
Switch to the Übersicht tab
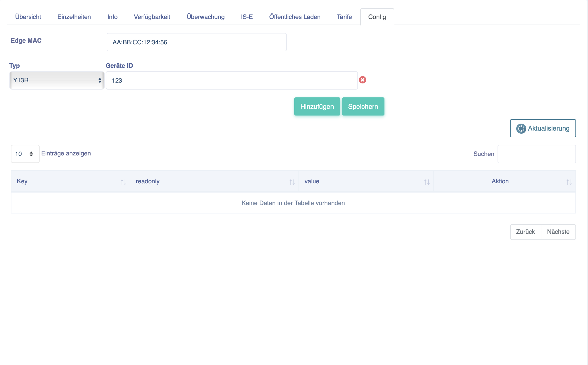pos(28,17)
